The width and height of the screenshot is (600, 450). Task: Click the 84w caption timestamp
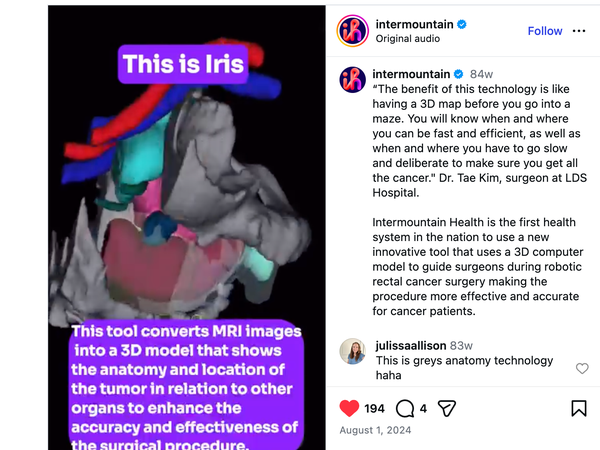[x=481, y=74]
